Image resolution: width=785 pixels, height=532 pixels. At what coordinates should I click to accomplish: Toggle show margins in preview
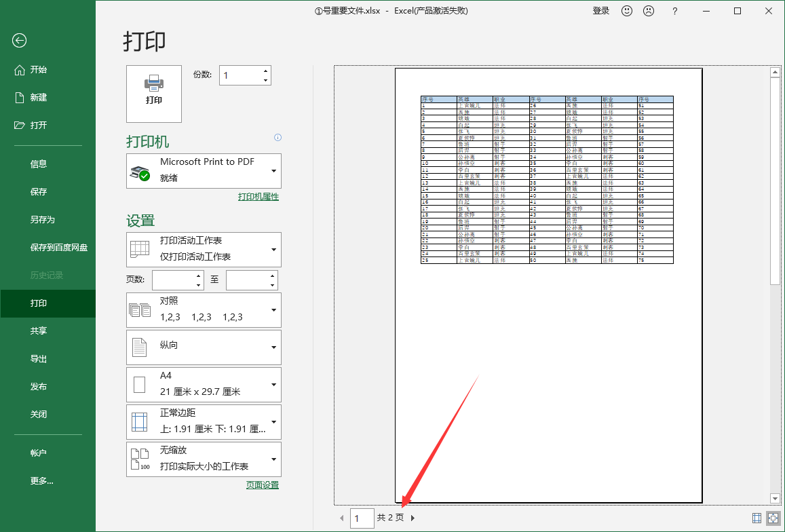coord(757,518)
